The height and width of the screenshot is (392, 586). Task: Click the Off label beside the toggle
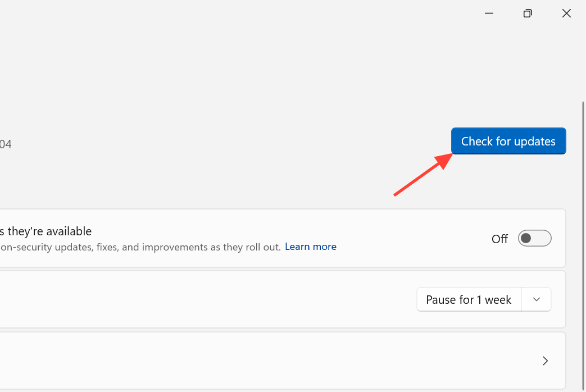click(x=499, y=239)
